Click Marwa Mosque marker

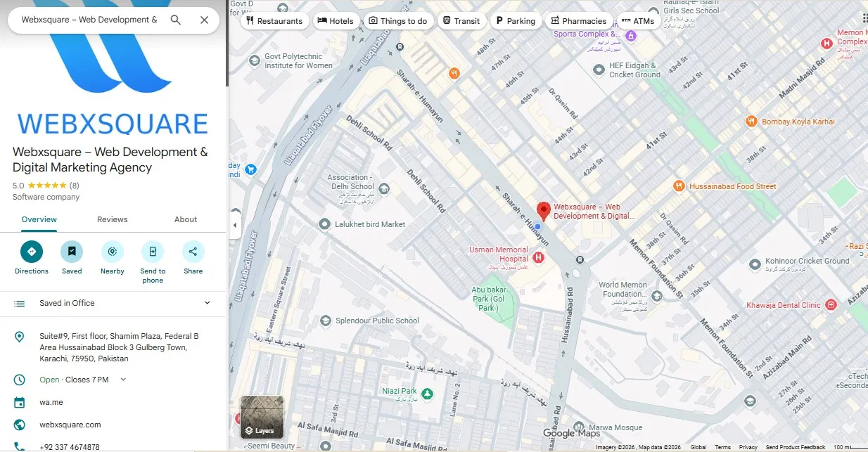click(578, 427)
